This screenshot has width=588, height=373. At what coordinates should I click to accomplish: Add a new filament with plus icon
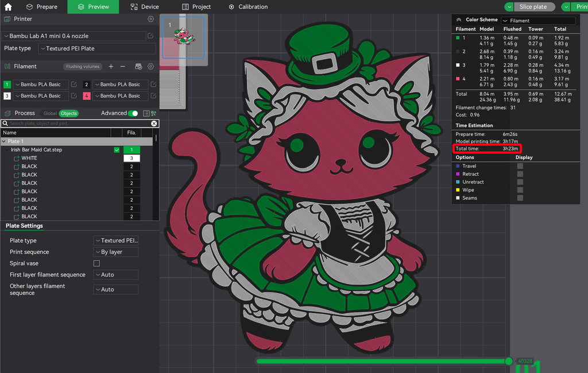[111, 67]
